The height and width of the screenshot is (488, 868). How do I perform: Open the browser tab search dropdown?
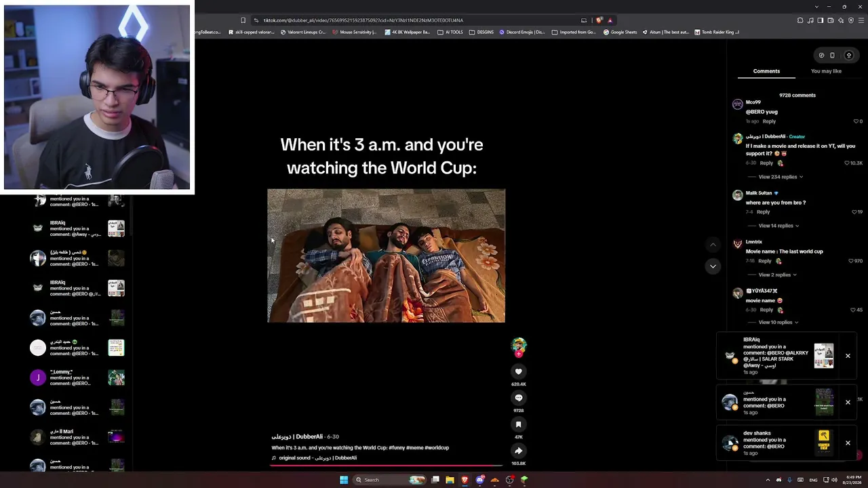(x=816, y=7)
